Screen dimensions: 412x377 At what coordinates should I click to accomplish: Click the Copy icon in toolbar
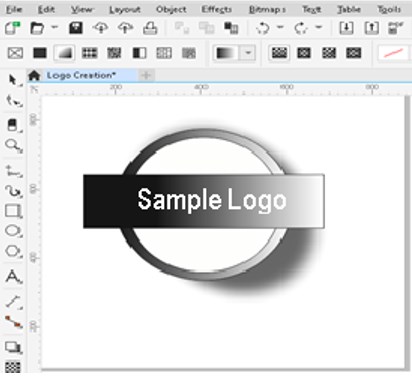point(206,28)
